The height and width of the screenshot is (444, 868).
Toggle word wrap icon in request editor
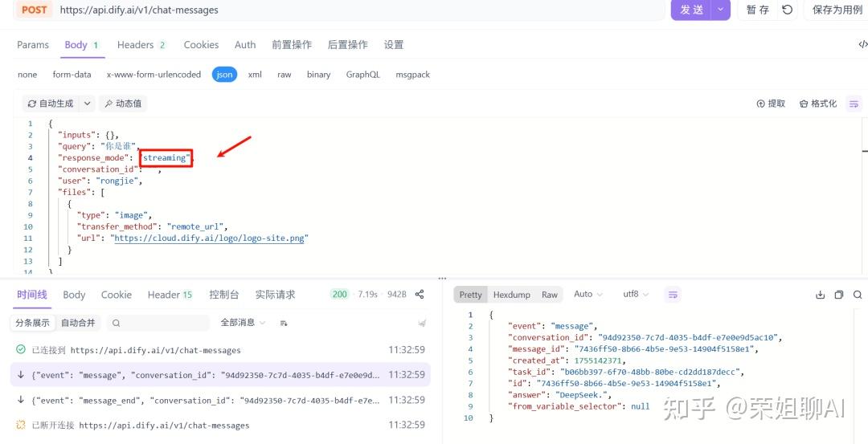[854, 104]
